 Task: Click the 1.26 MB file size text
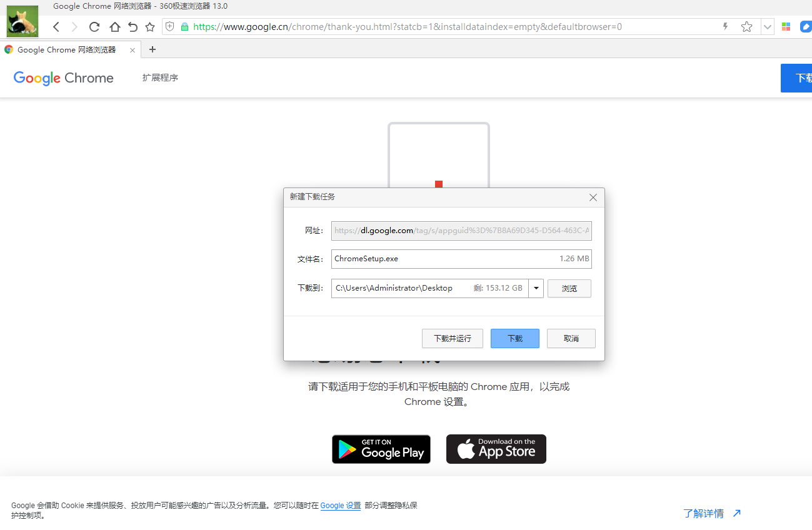[574, 259]
